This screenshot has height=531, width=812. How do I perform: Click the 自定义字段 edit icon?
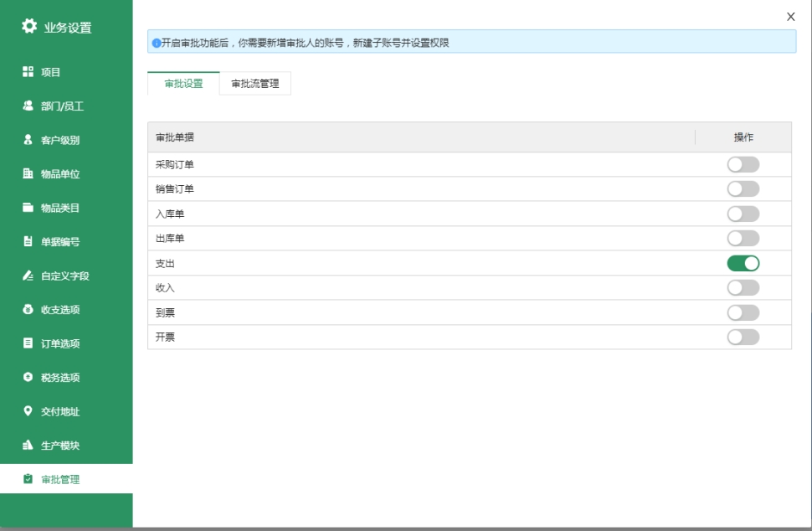pyautogui.click(x=28, y=276)
